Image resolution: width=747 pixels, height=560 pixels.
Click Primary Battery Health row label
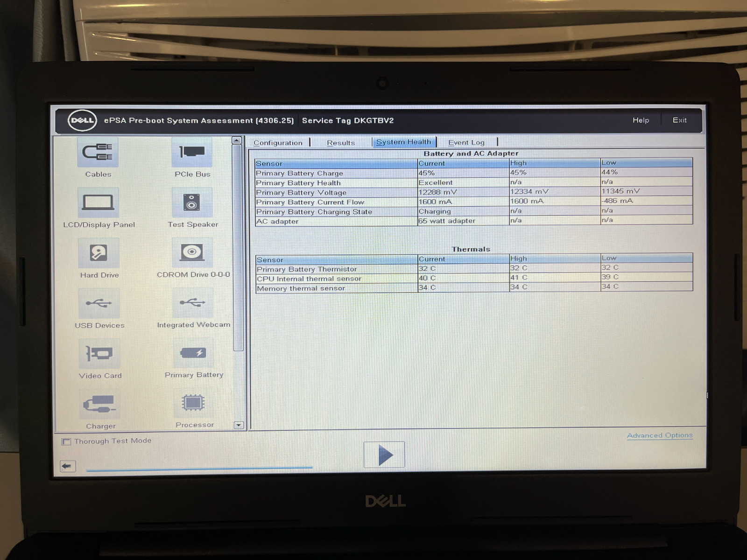298,183
